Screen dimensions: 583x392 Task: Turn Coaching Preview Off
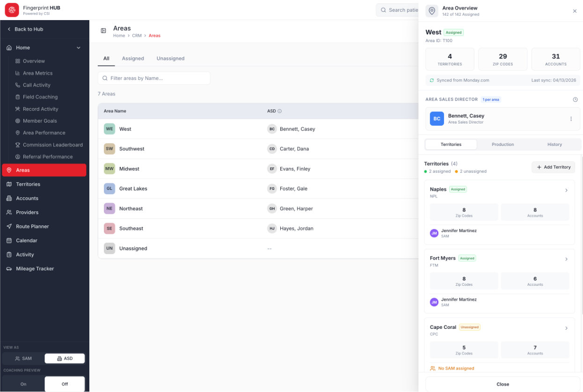[x=65, y=384]
